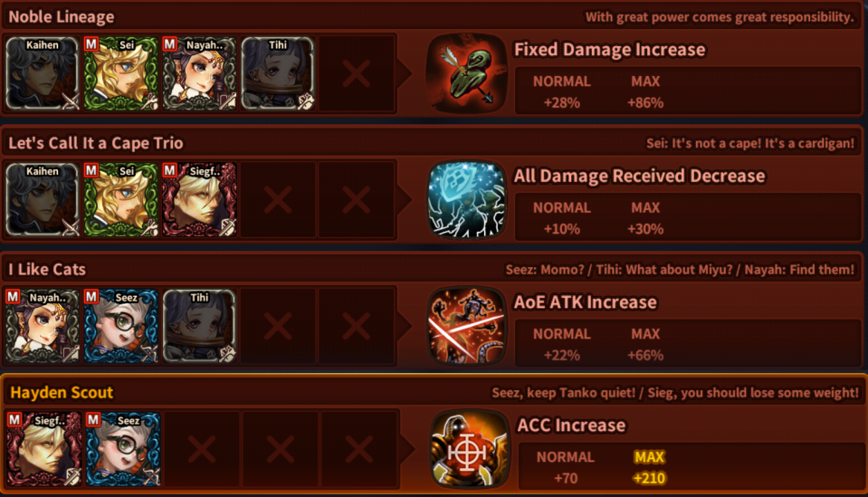Click MAX +86% under Fixed Damage Increase
This screenshot has height=497, width=868.
pyautogui.click(x=645, y=91)
